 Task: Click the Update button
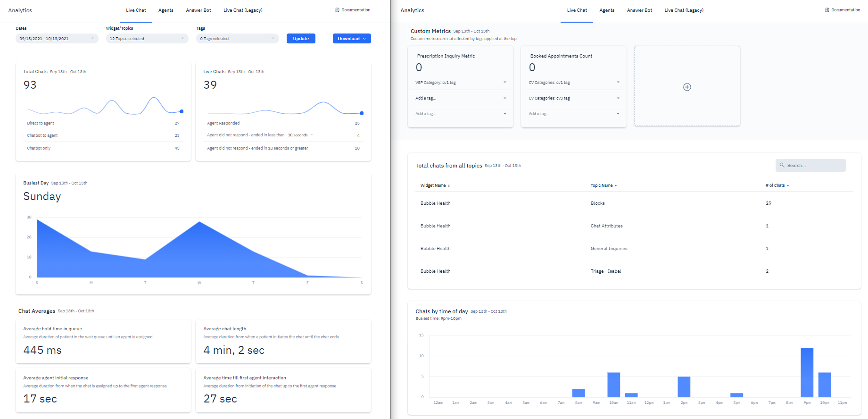[x=301, y=39]
